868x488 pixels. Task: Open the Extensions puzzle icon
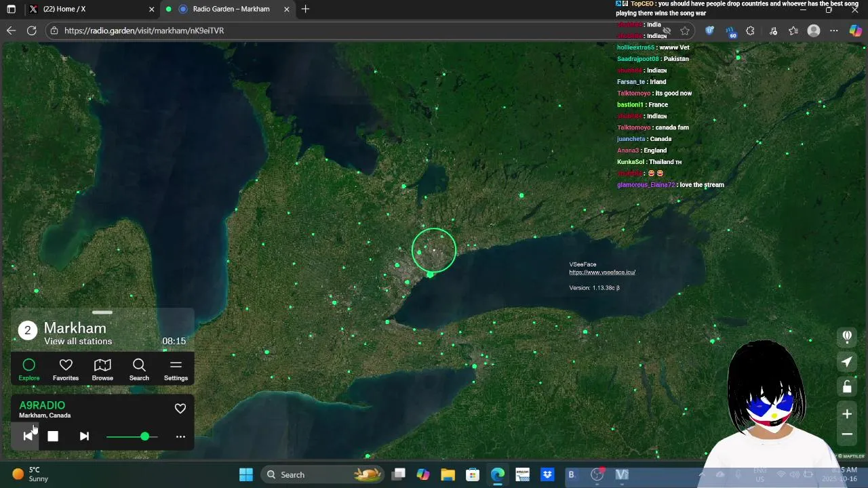(750, 30)
